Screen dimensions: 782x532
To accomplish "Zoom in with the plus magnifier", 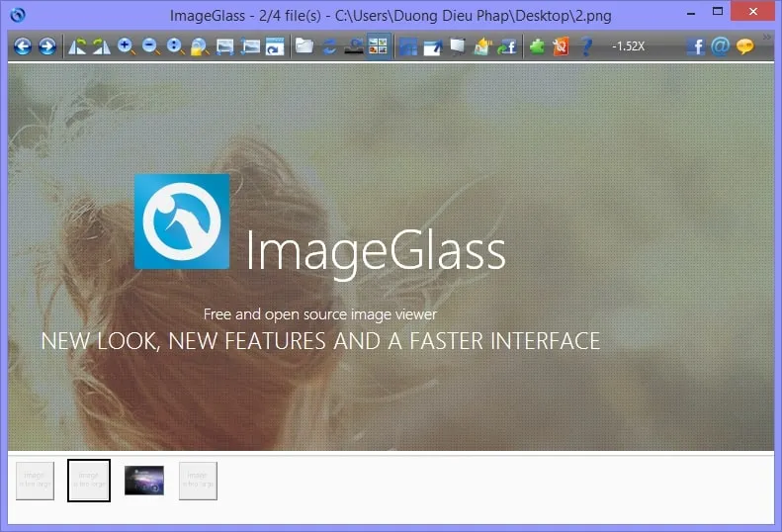I will coord(127,46).
